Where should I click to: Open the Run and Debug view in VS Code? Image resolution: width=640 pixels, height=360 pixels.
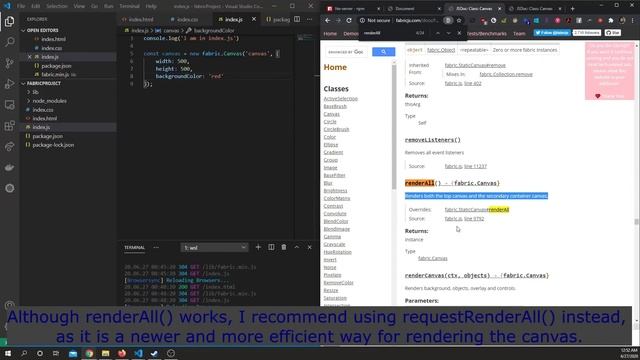[9, 84]
